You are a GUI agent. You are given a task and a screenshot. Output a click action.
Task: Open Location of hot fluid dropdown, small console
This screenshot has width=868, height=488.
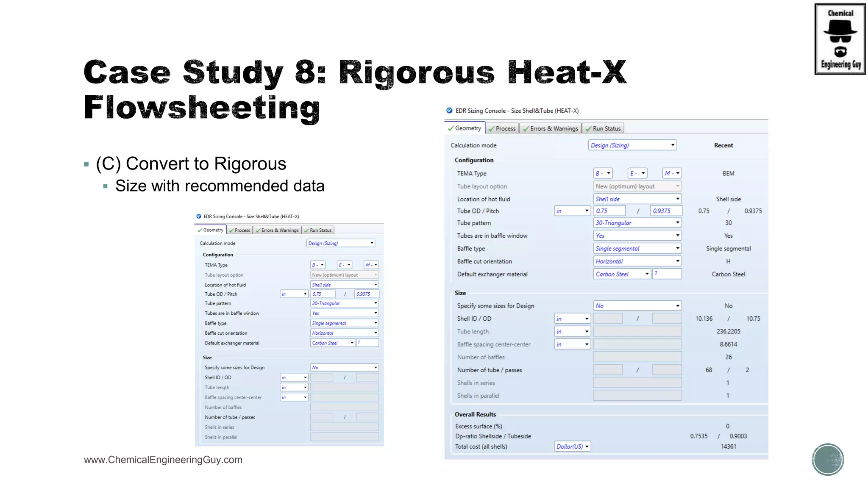coord(345,285)
